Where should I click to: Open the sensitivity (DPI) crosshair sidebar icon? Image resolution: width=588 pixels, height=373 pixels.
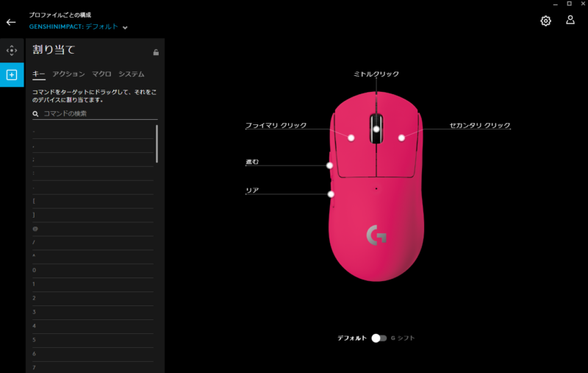tap(12, 50)
